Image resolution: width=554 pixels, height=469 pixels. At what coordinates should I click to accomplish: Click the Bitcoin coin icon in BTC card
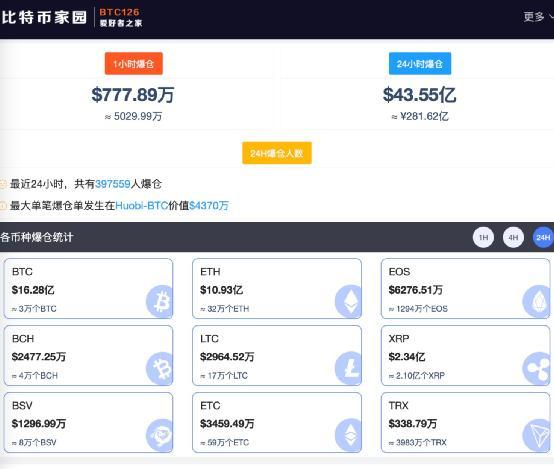click(x=160, y=301)
